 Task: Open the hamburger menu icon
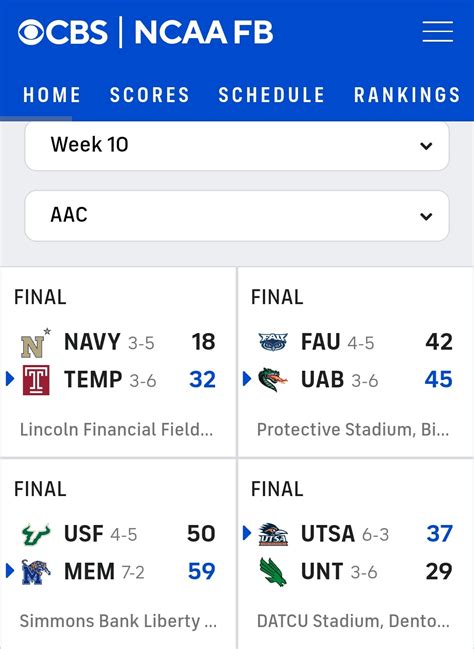point(438,32)
